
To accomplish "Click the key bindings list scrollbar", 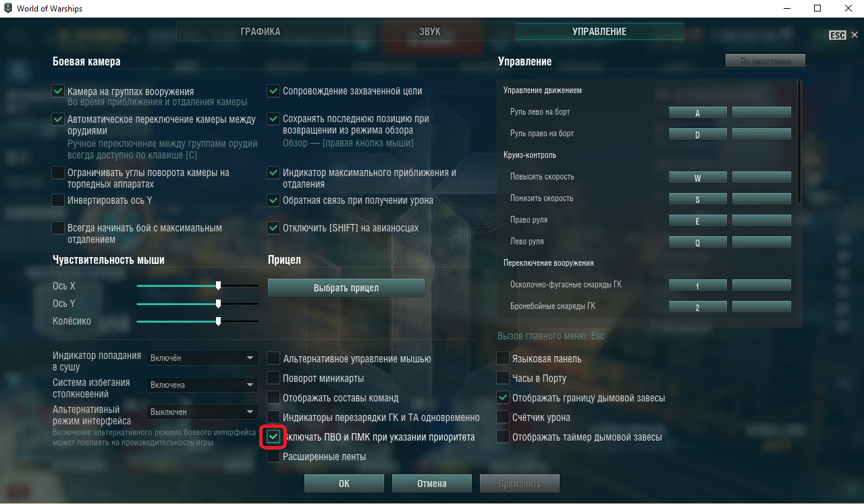I will pos(799,142).
